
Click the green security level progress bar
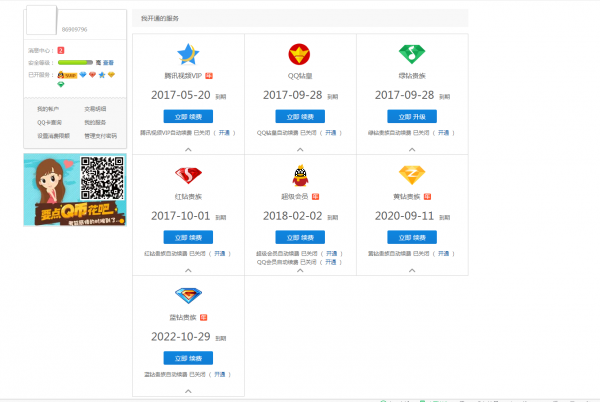[75, 62]
